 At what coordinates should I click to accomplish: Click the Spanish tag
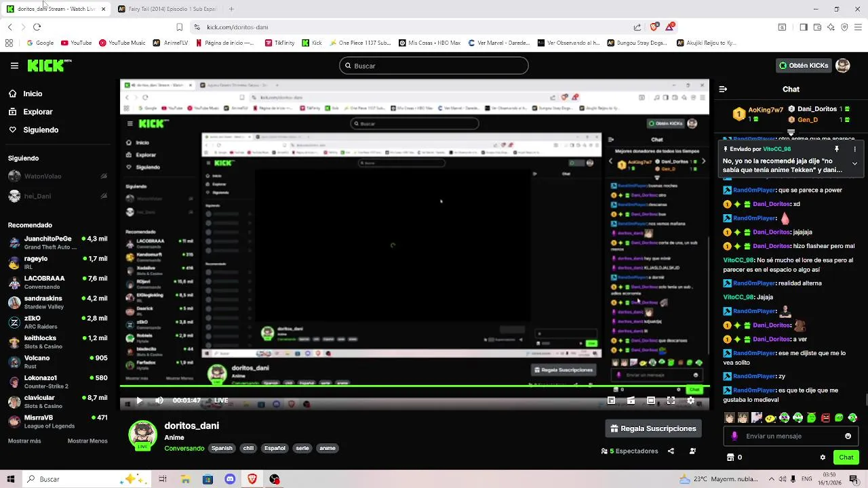[x=222, y=448]
